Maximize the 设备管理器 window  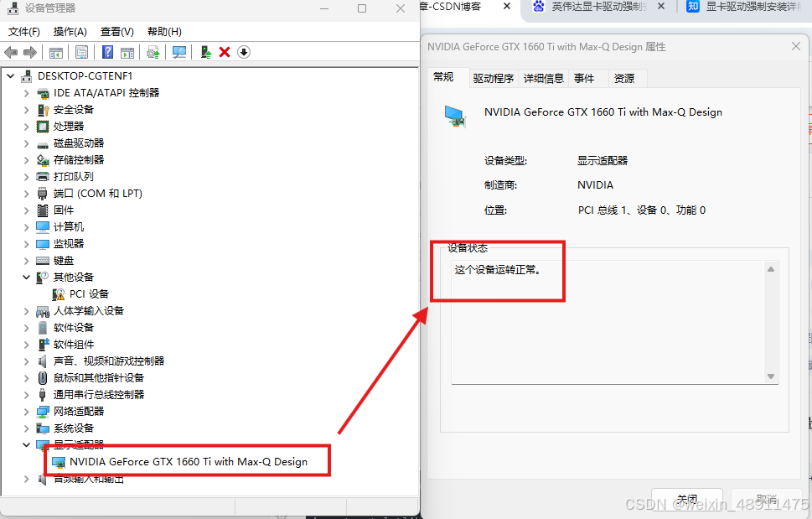click(362, 8)
